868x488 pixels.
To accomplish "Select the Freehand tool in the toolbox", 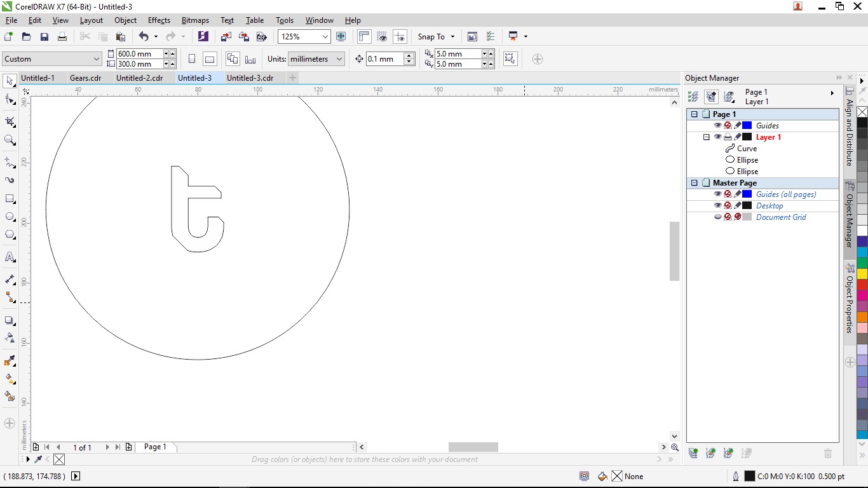I will tap(10, 162).
